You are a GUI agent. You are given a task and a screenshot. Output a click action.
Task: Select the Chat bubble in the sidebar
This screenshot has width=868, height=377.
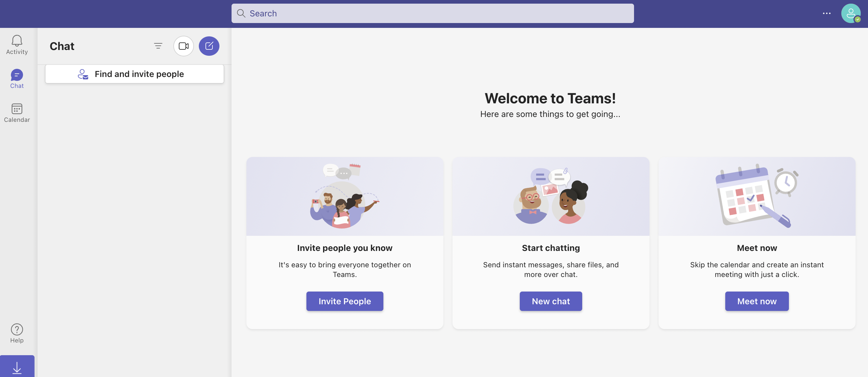click(x=17, y=79)
